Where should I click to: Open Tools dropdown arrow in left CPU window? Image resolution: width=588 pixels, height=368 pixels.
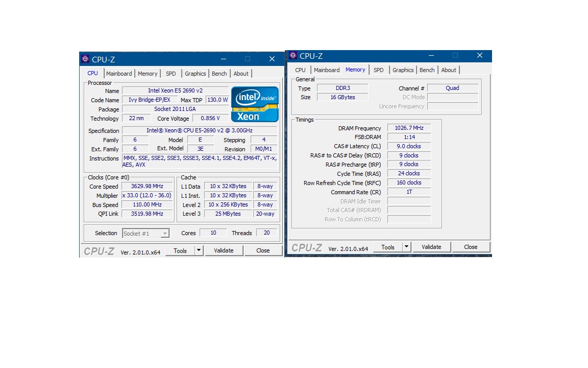(x=199, y=250)
